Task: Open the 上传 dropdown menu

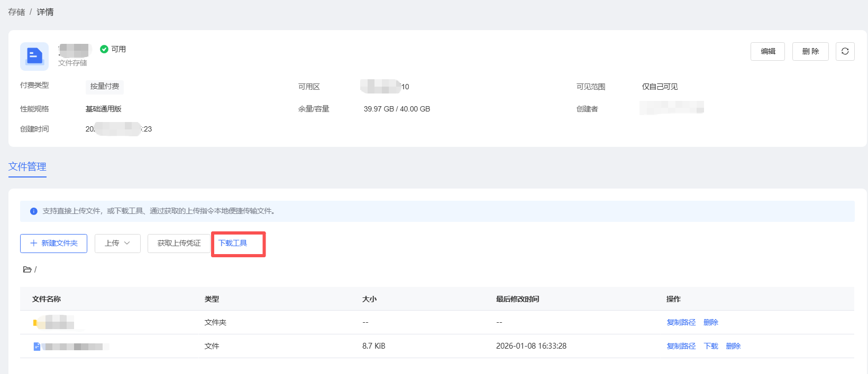Action: click(x=117, y=243)
